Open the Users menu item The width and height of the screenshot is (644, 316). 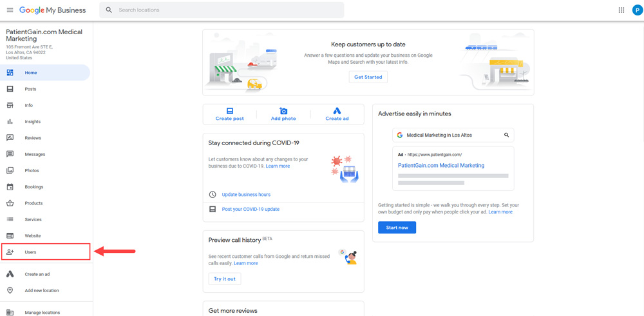(46, 252)
